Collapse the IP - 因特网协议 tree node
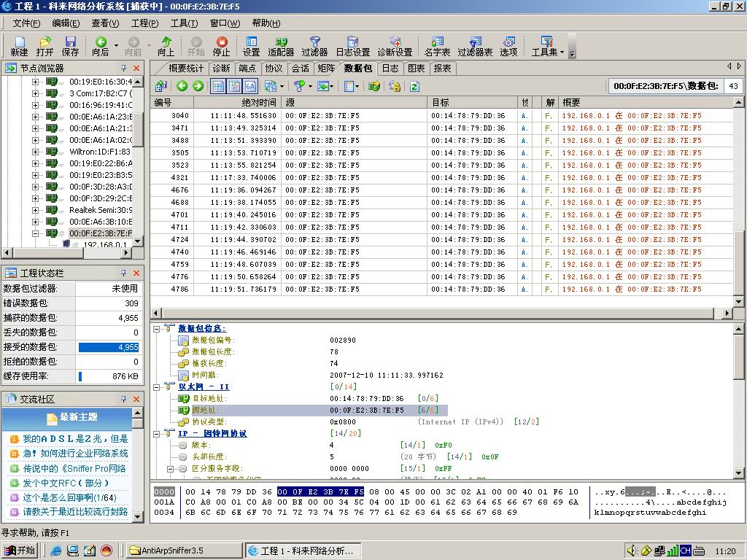This screenshot has height=560, width=747. pos(157,434)
